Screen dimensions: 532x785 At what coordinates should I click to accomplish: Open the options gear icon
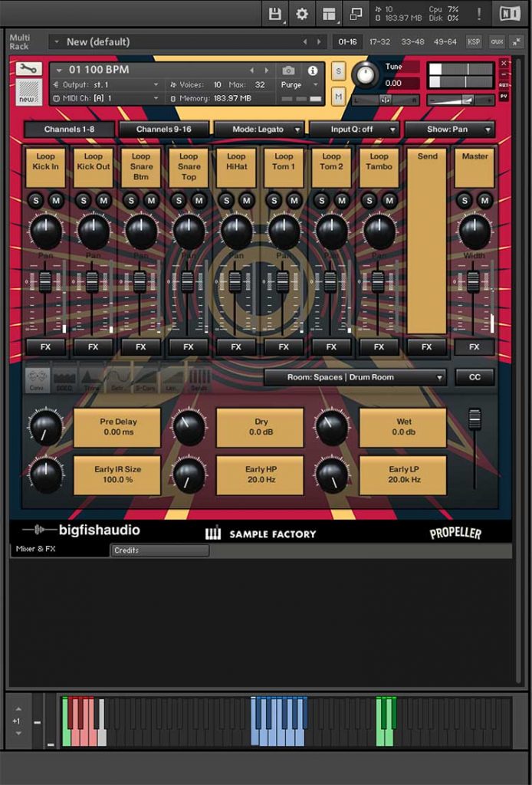click(302, 14)
